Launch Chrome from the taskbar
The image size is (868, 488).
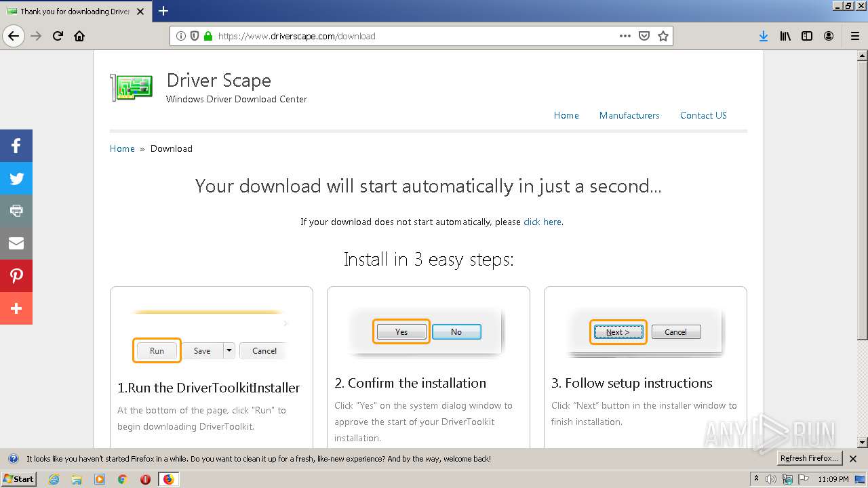pyautogui.click(x=123, y=479)
